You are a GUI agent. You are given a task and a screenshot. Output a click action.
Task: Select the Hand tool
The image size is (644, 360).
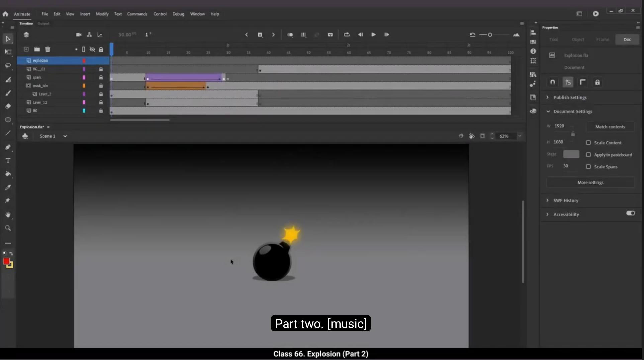8,215
